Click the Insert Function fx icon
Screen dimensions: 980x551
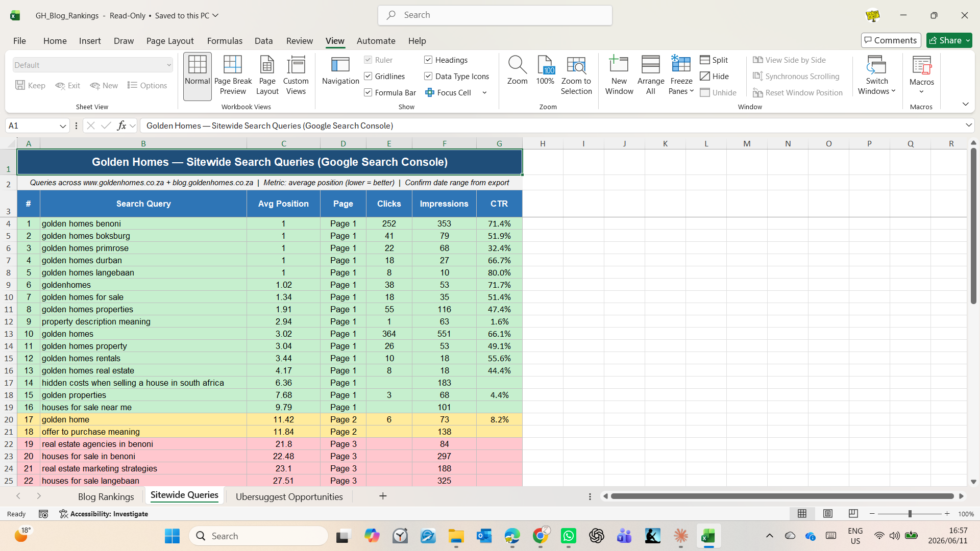click(x=121, y=126)
